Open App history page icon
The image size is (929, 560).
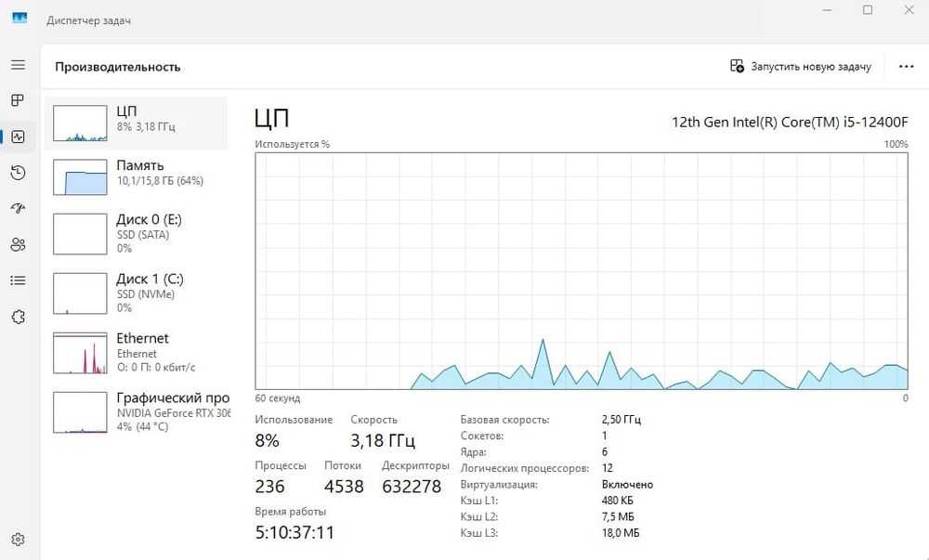[19, 173]
